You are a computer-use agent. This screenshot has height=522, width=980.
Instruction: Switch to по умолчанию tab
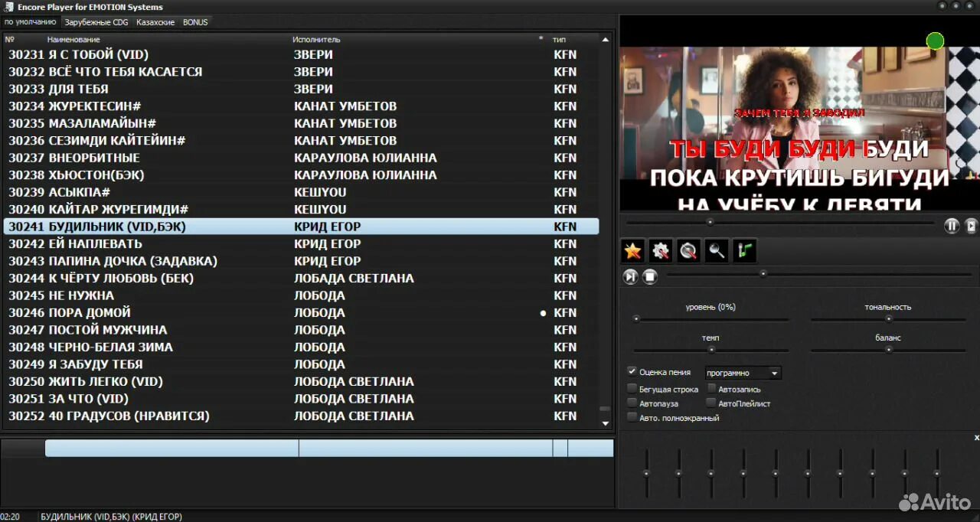tap(31, 22)
